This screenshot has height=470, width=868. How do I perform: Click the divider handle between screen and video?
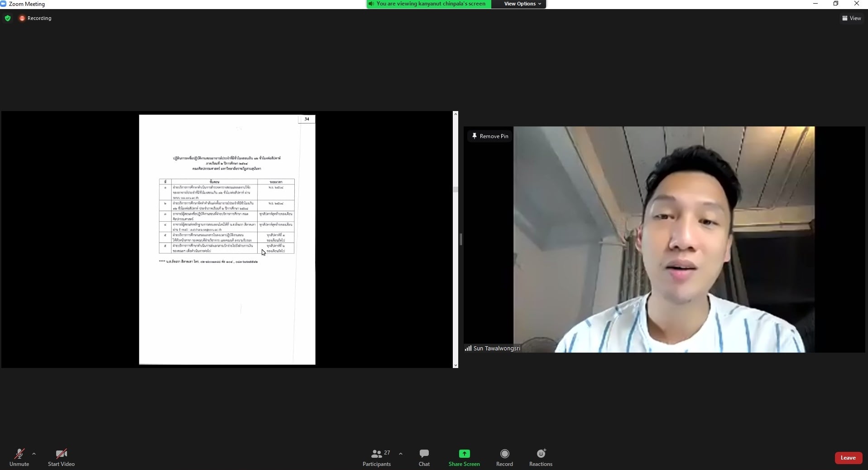(460, 239)
